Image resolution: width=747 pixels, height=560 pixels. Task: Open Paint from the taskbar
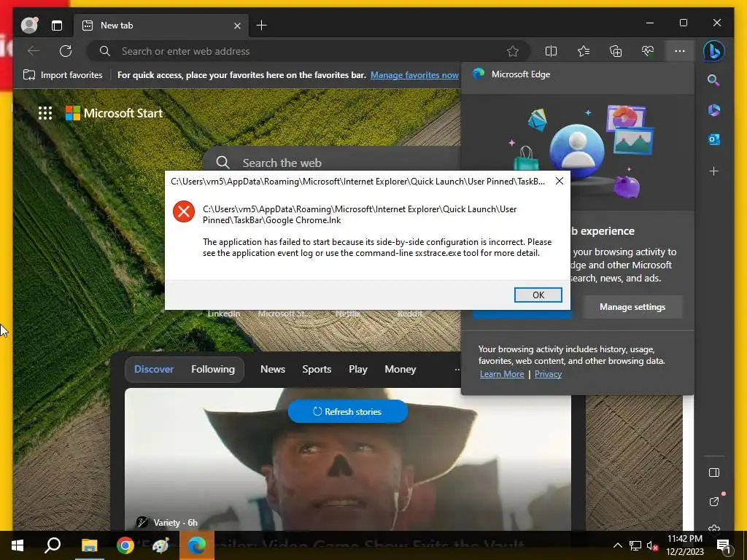pos(161,545)
